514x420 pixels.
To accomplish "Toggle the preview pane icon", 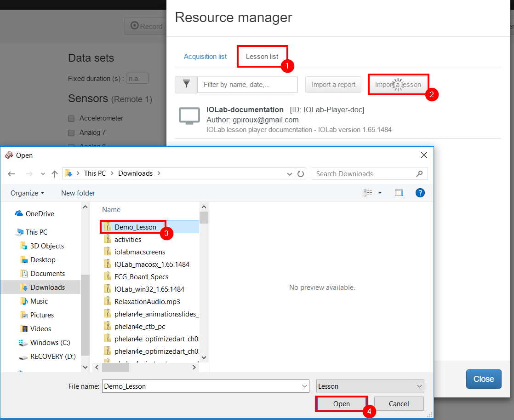I will click(x=399, y=193).
